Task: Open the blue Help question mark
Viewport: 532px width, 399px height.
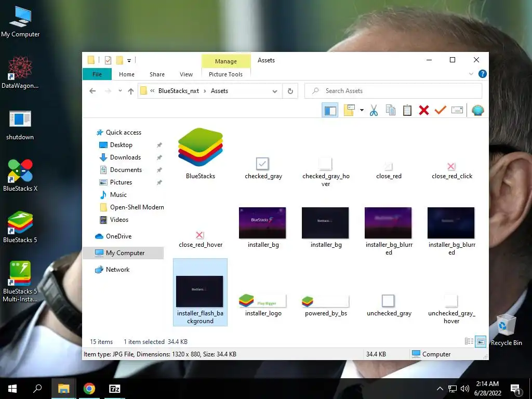Action: coord(483,74)
